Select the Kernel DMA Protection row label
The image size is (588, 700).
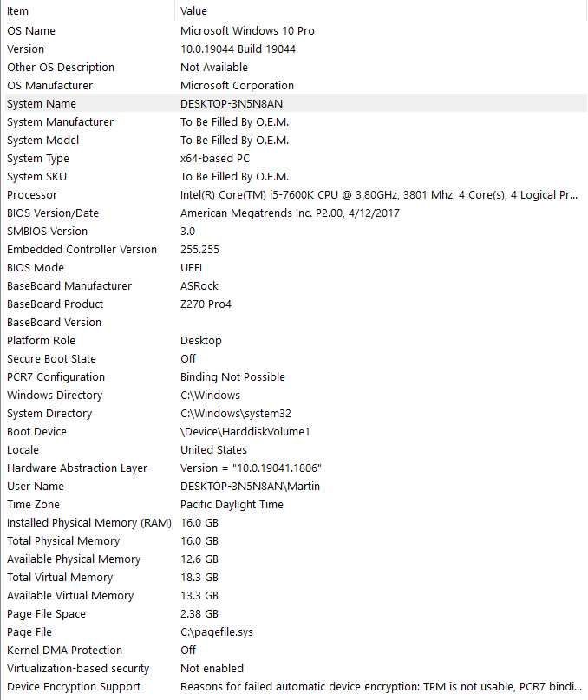(64, 651)
